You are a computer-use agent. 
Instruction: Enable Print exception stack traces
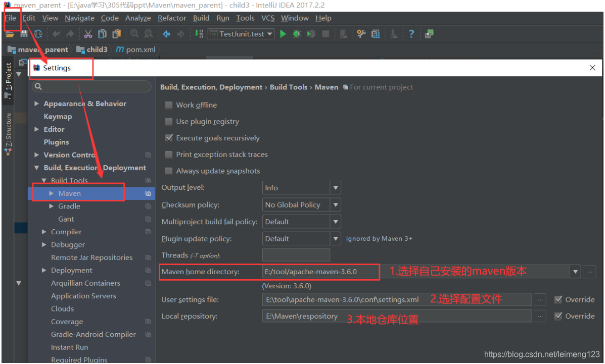[x=169, y=154]
